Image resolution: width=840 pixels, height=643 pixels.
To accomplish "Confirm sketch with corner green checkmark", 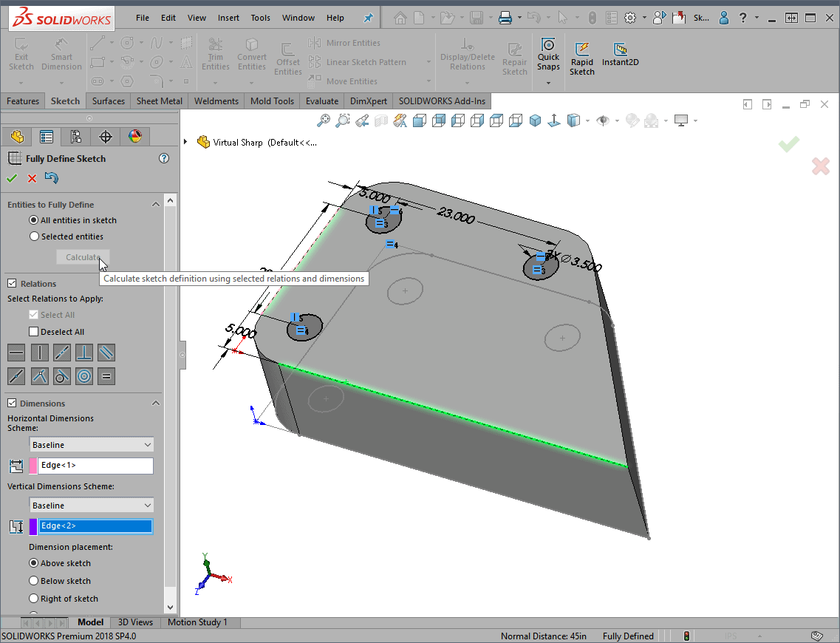I will 788,143.
